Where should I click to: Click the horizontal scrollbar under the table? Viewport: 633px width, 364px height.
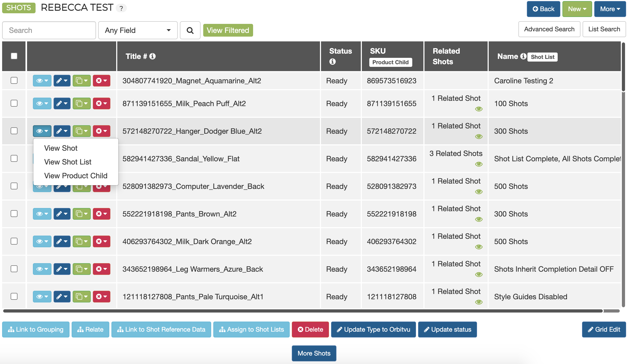[x=302, y=311]
